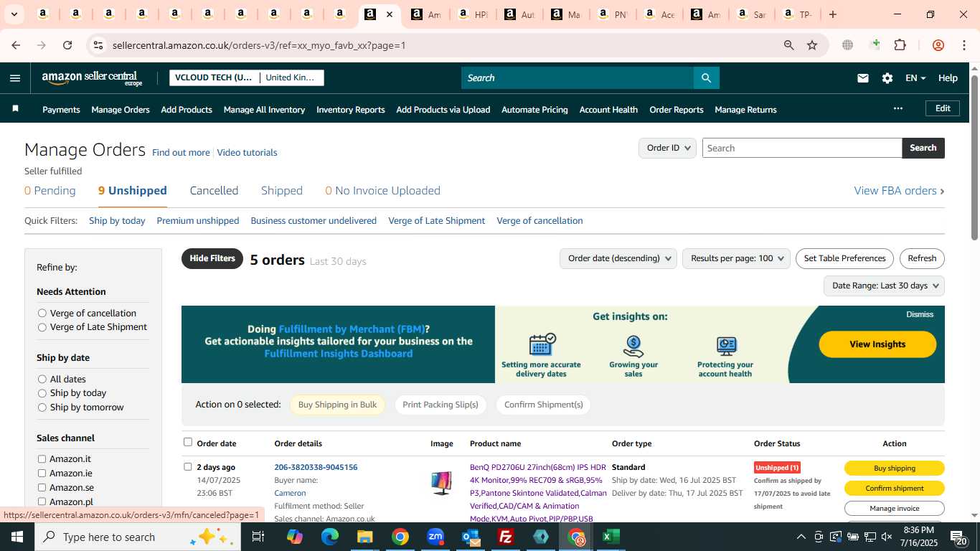Open the Windows Start menu
The image size is (980, 551).
17,537
